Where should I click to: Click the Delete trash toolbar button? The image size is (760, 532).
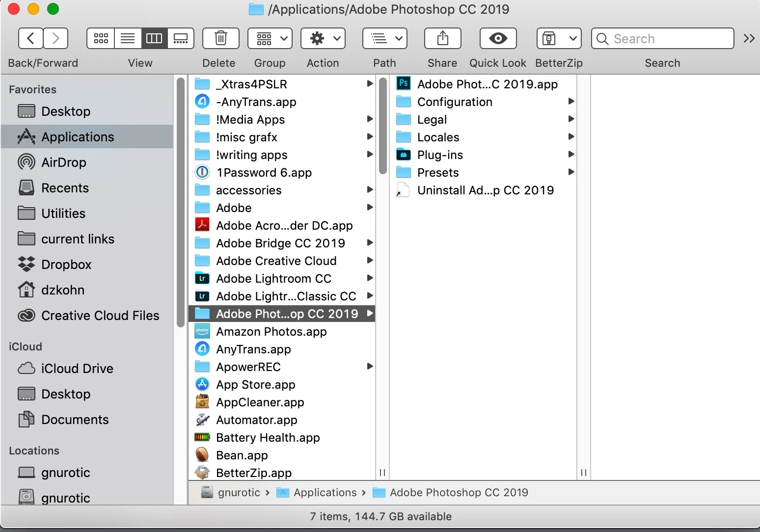coord(221,38)
